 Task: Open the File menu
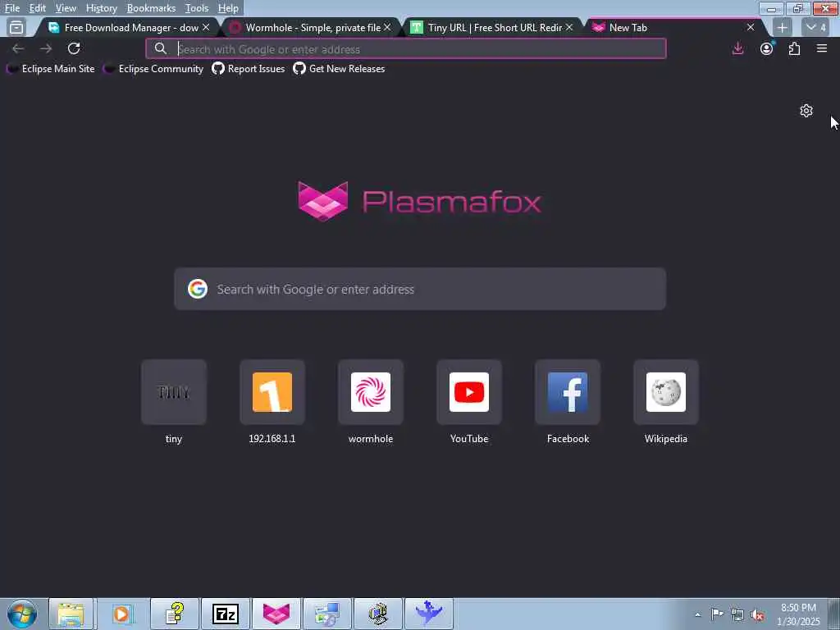point(11,8)
